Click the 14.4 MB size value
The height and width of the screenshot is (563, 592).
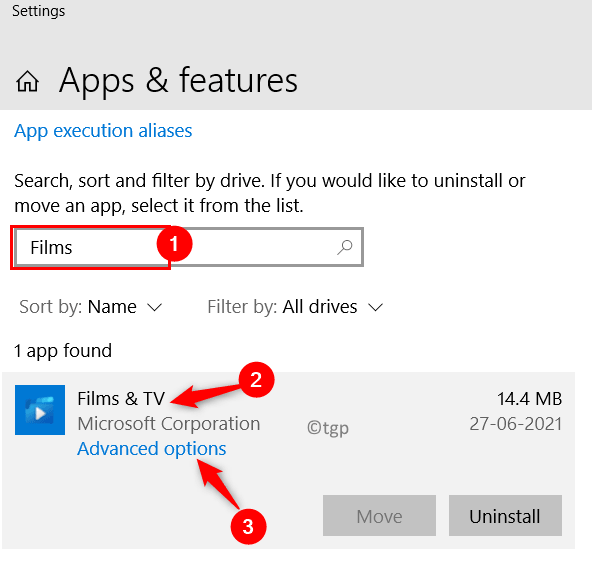(x=529, y=399)
